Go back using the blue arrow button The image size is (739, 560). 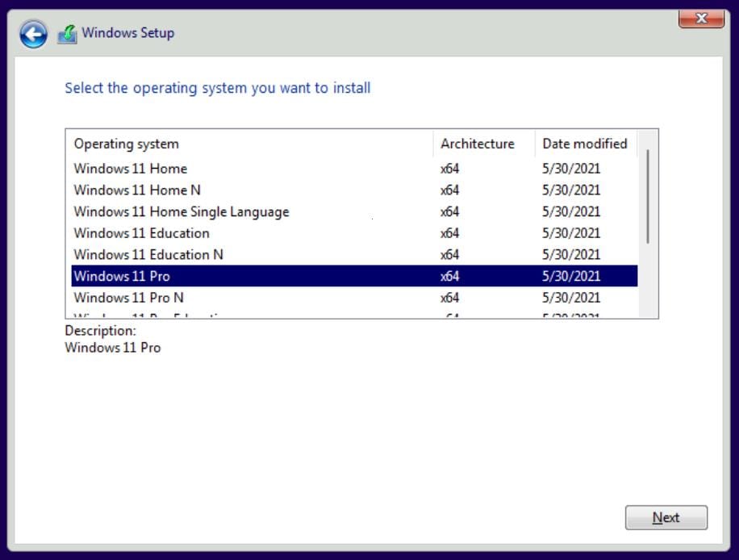(x=33, y=34)
